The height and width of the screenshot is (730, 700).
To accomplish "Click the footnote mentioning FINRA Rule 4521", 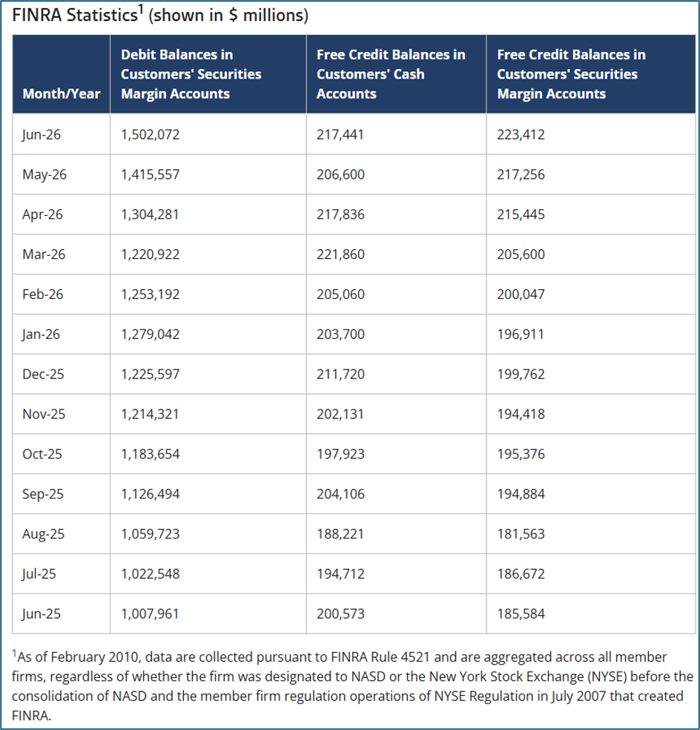I will [352, 685].
